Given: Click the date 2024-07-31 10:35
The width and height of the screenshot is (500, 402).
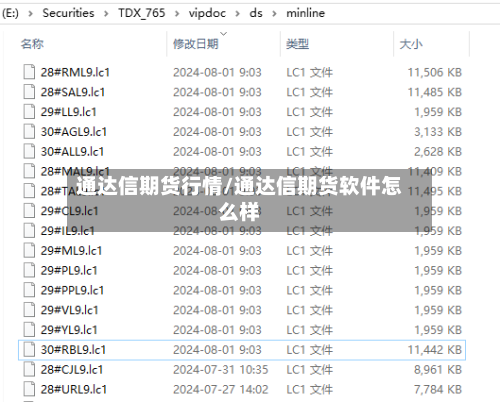Looking at the screenshot, I should coord(221,370).
